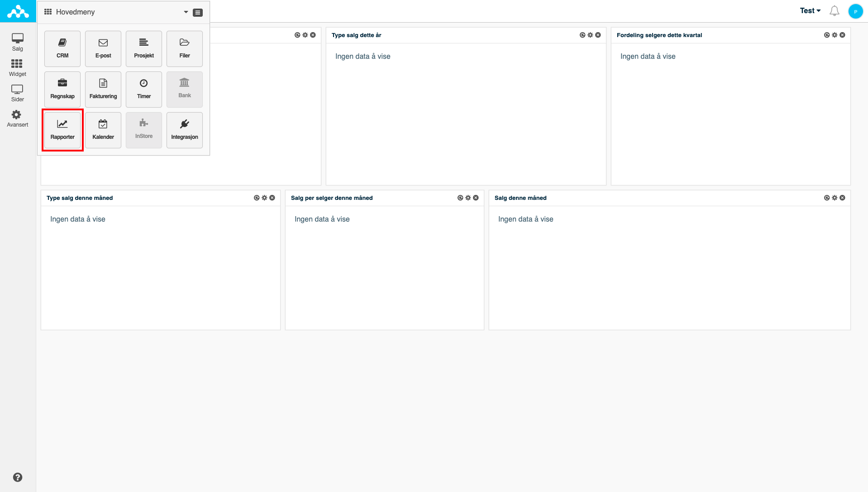
Task: Open the Fakturering invoicing module
Action: (x=103, y=89)
